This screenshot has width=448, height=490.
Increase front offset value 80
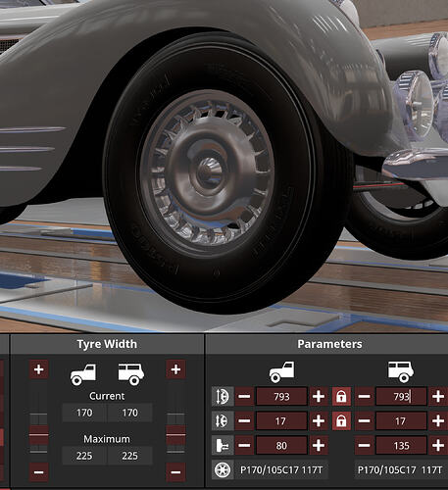coord(319,445)
